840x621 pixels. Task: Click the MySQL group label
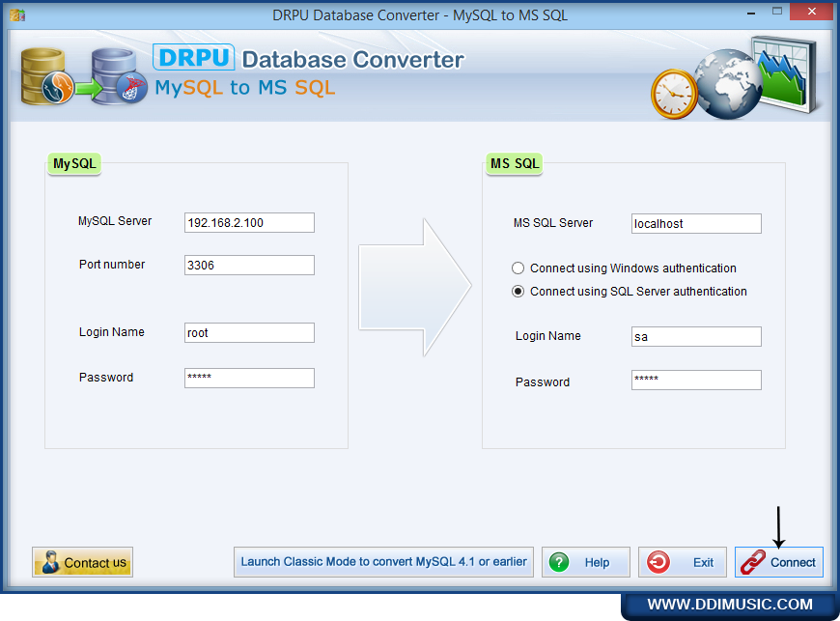tap(74, 163)
